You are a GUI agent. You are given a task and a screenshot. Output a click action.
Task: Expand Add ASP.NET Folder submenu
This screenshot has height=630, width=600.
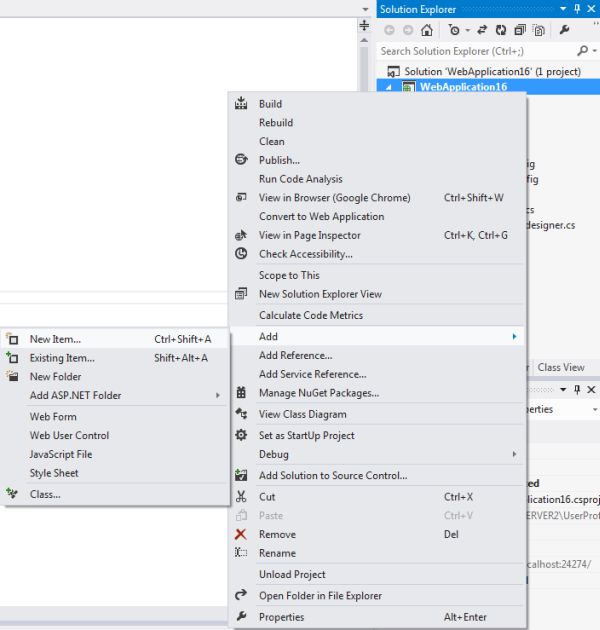115,396
